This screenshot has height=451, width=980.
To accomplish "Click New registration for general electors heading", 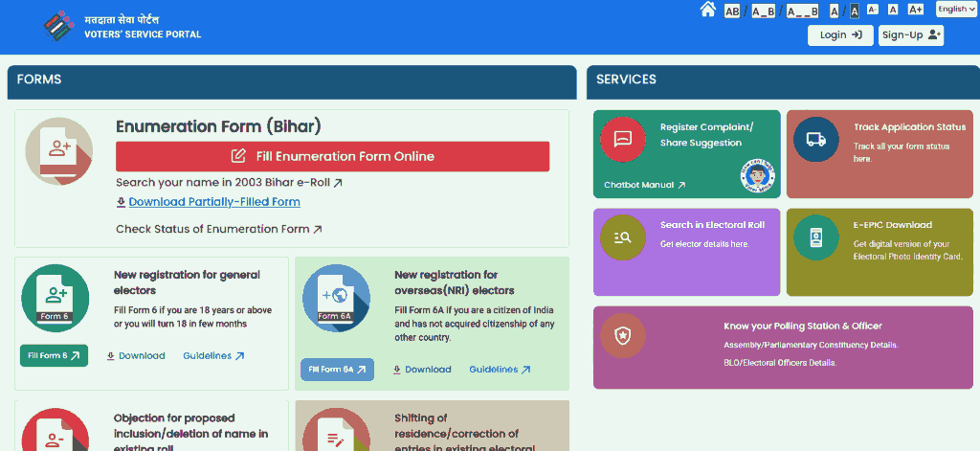I will click(187, 282).
